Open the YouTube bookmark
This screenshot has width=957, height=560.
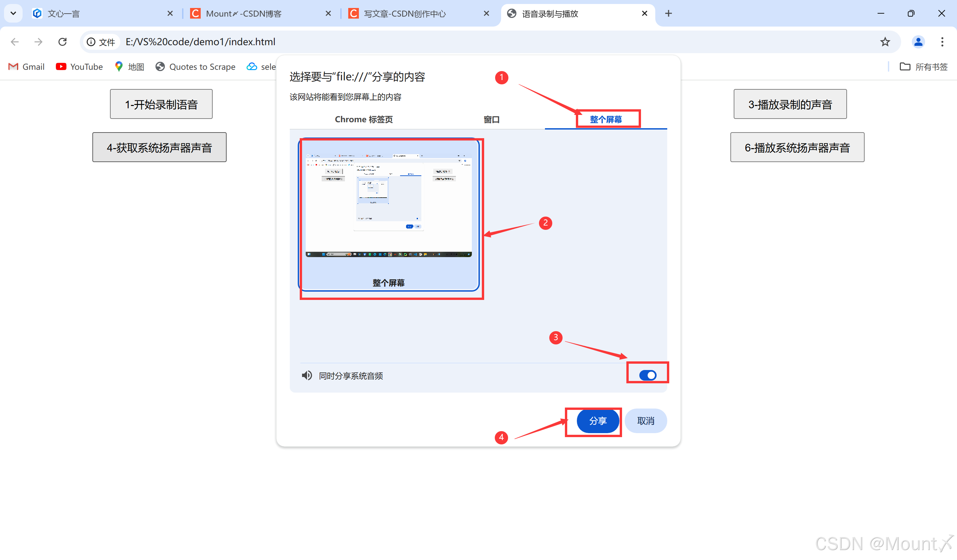[x=79, y=67]
